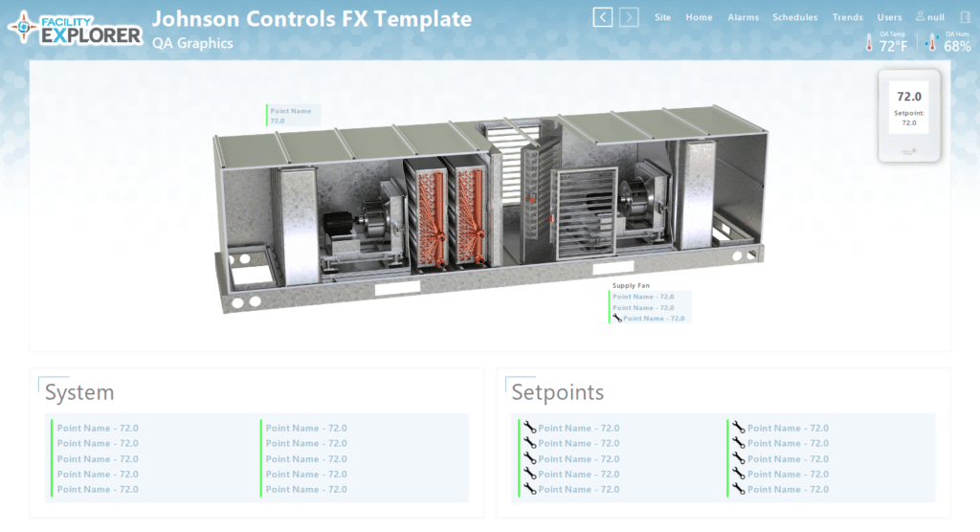Select second Point Name under Supply Fan
The width and height of the screenshot is (980, 532).
point(643,307)
